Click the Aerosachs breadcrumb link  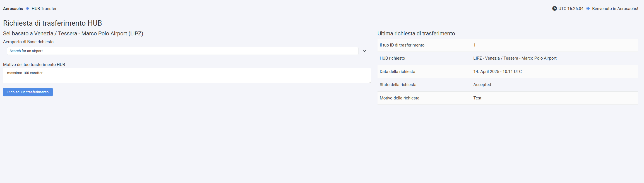[x=13, y=9]
